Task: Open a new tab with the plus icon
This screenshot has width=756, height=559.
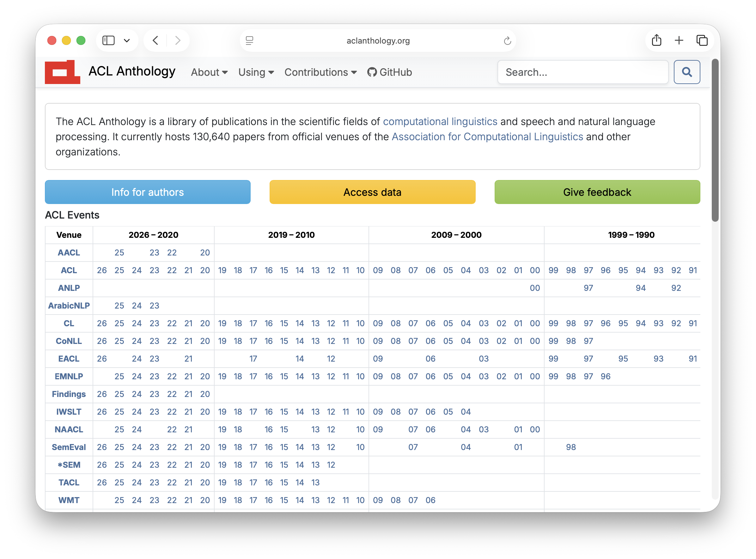Action: coord(679,41)
